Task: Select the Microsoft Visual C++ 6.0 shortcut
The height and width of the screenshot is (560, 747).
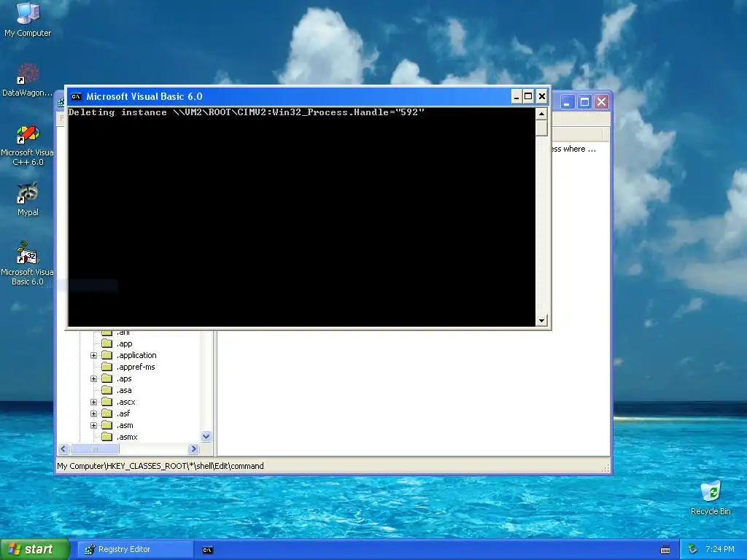Action: pyautogui.click(x=28, y=145)
